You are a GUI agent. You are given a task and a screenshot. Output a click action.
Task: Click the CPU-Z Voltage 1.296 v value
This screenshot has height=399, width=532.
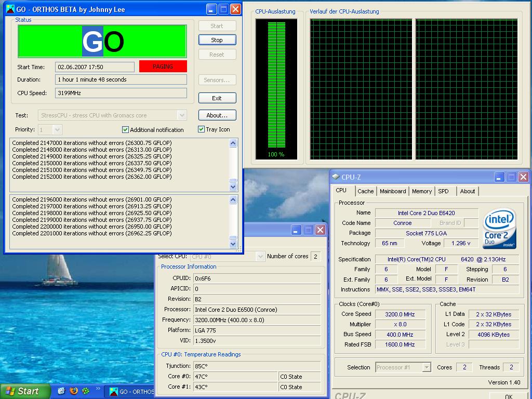460,243
